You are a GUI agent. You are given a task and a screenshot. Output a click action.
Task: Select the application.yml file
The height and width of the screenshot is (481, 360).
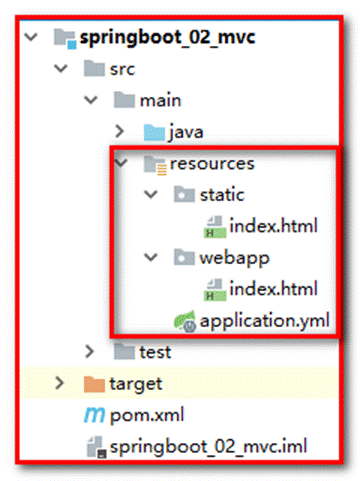pos(265,322)
